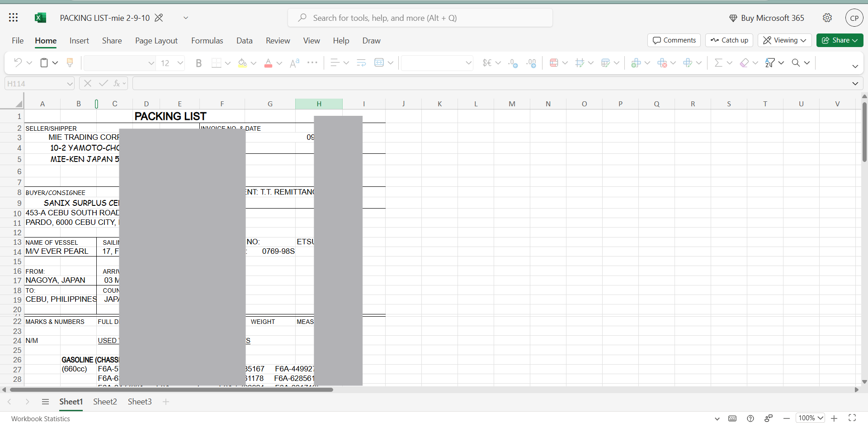
Task: Open the app launcher grid icon
Action: pos(13,18)
